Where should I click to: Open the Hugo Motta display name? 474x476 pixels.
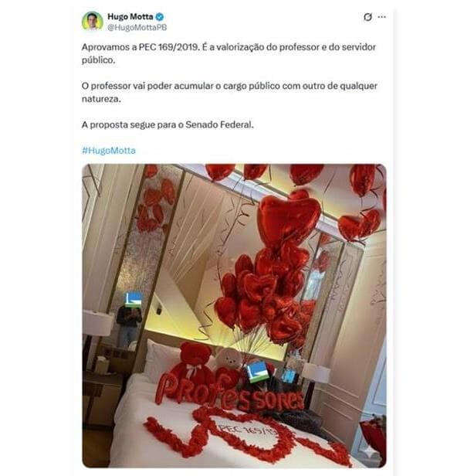pyautogui.click(x=130, y=16)
